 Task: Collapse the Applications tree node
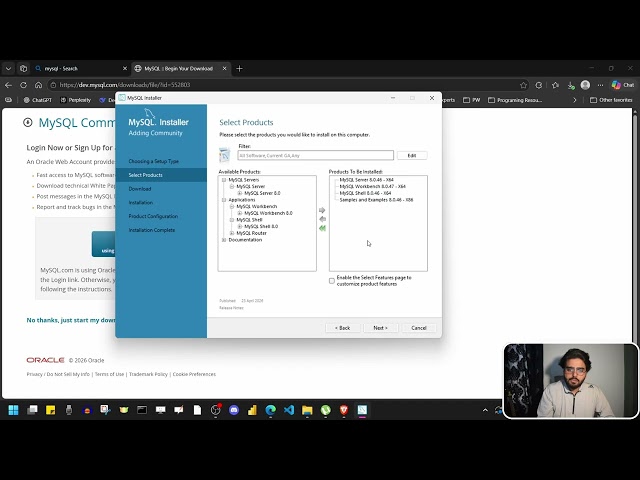224,200
